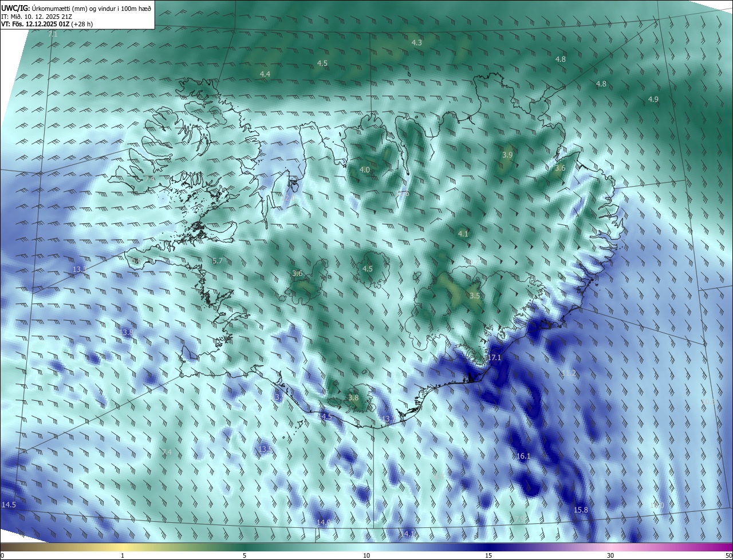
Task: Click the 4.3 value label on the map
Action: tap(417, 43)
